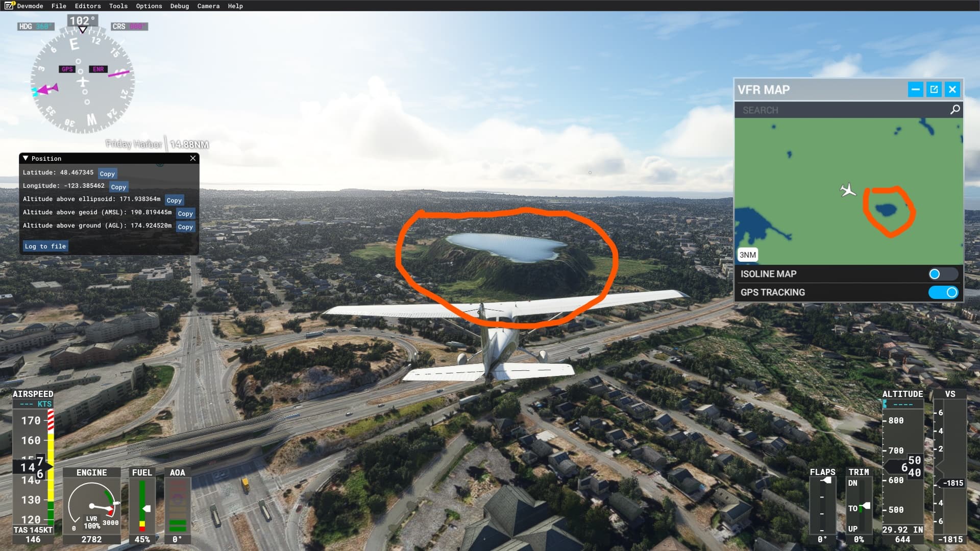Click the Devmode icon in the menu bar

coord(10,6)
